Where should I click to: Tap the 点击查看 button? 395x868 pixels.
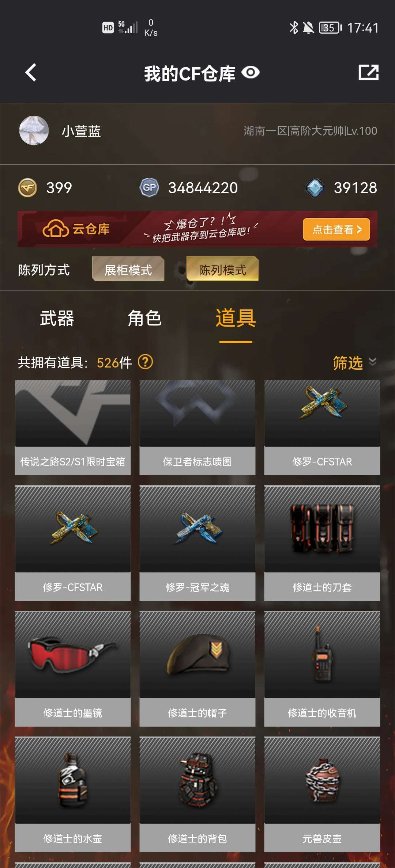[336, 229]
